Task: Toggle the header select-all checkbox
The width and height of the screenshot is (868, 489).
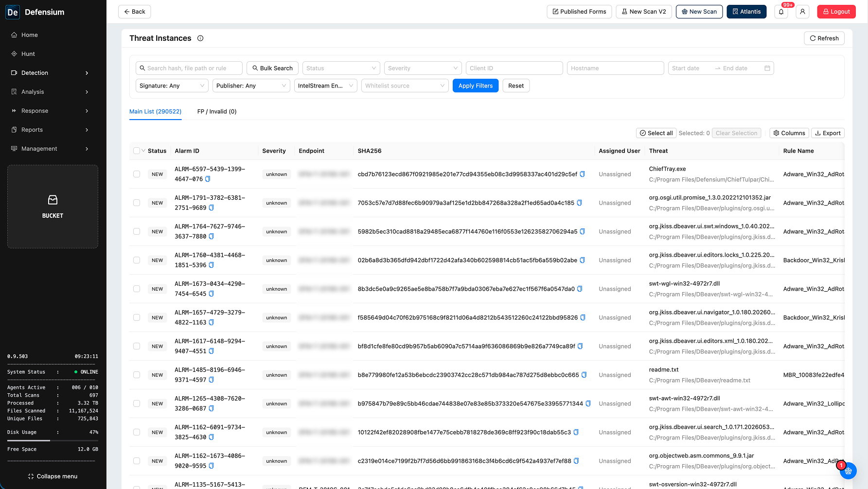Action: coord(137,151)
